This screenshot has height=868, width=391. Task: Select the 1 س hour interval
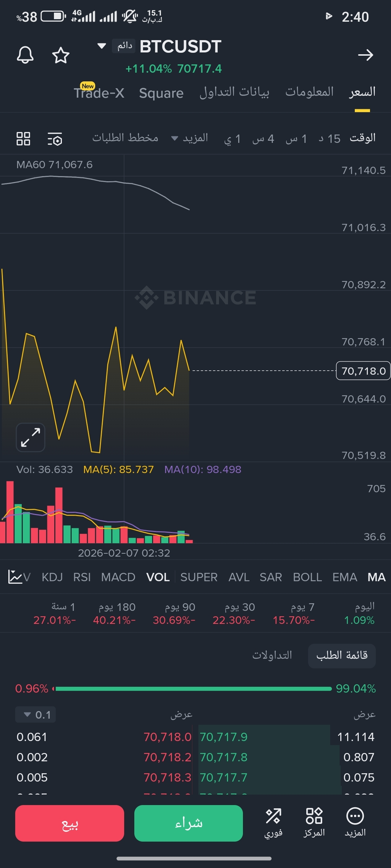296,139
